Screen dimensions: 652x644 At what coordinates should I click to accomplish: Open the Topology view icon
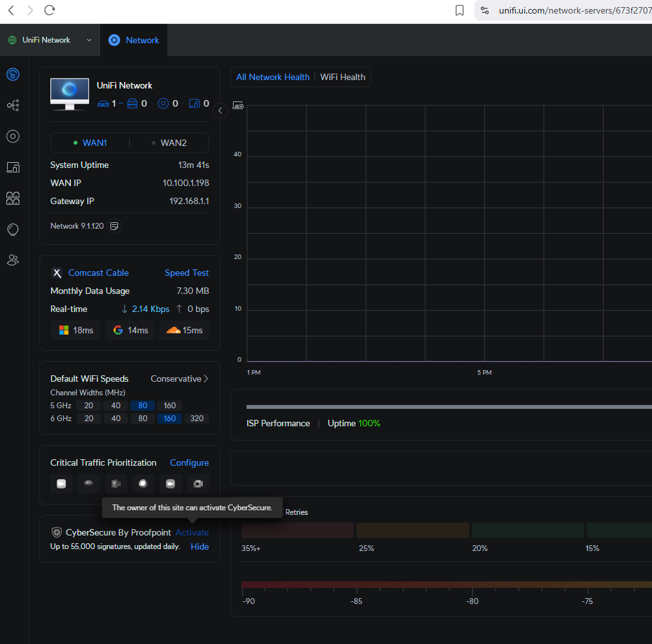13,105
